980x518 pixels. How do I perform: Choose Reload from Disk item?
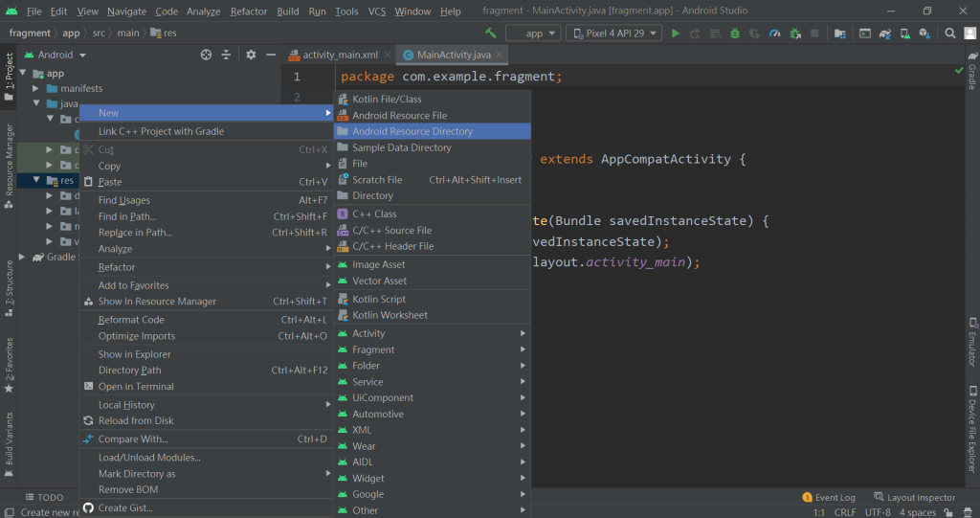pos(207,421)
